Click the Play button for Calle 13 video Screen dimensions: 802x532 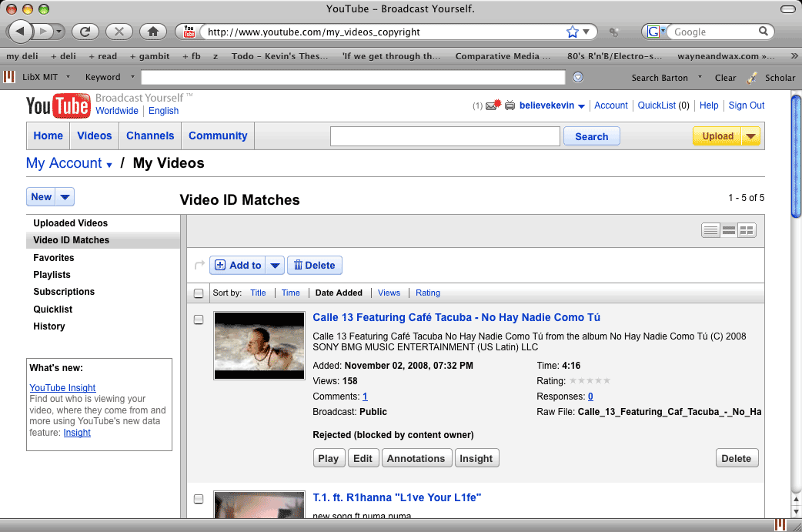tap(329, 458)
